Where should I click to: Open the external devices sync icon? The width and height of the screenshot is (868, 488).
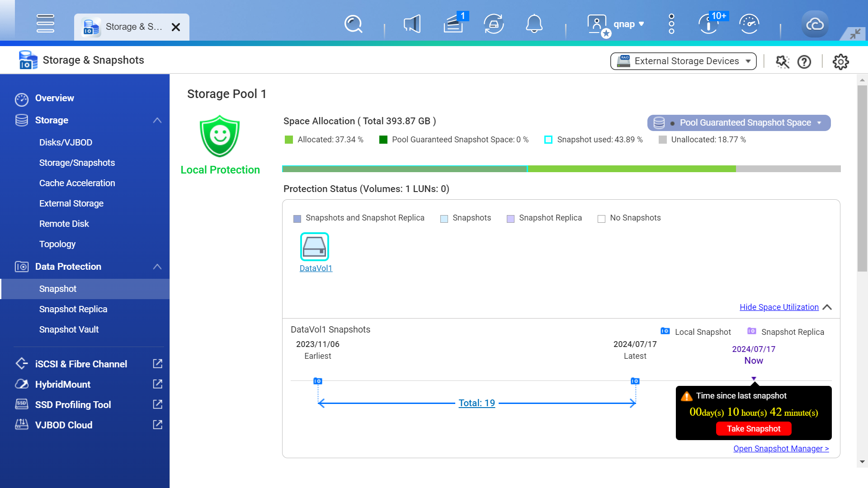[x=494, y=24]
